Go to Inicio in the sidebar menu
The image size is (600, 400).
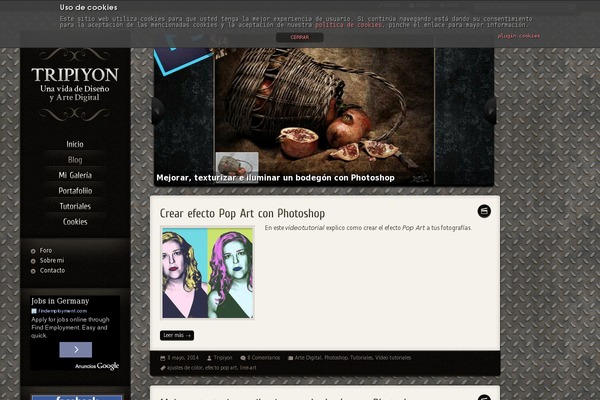coord(75,144)
